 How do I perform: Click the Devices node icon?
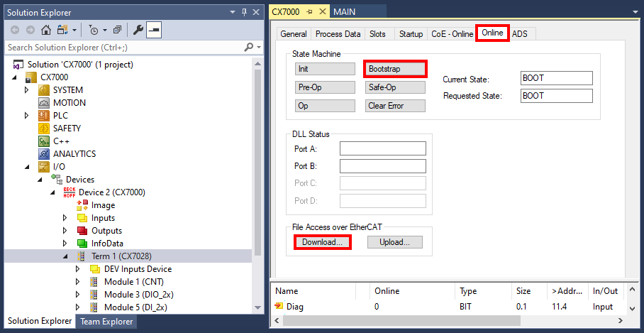[56, 179]
